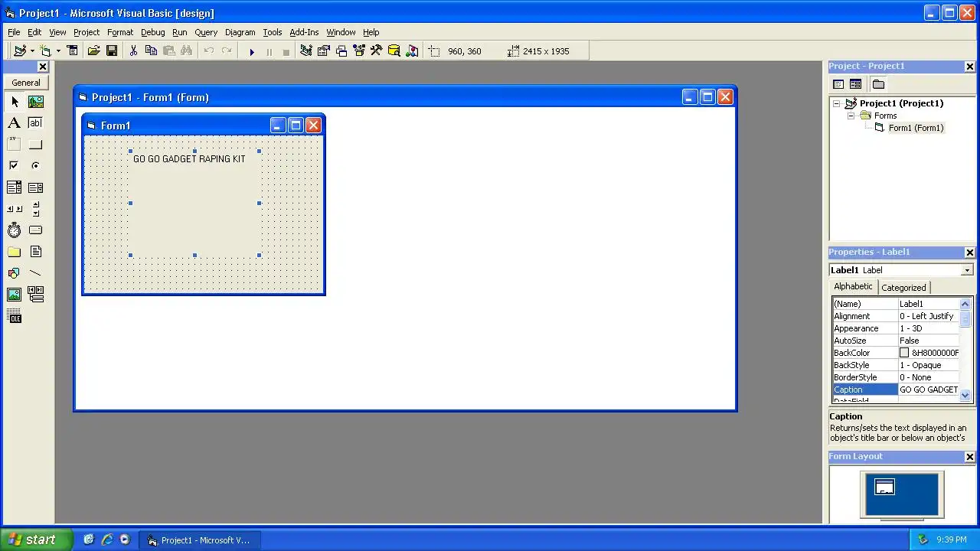
Task: Open dropdown arrow beside Add Form
Action: pos(58,51)
